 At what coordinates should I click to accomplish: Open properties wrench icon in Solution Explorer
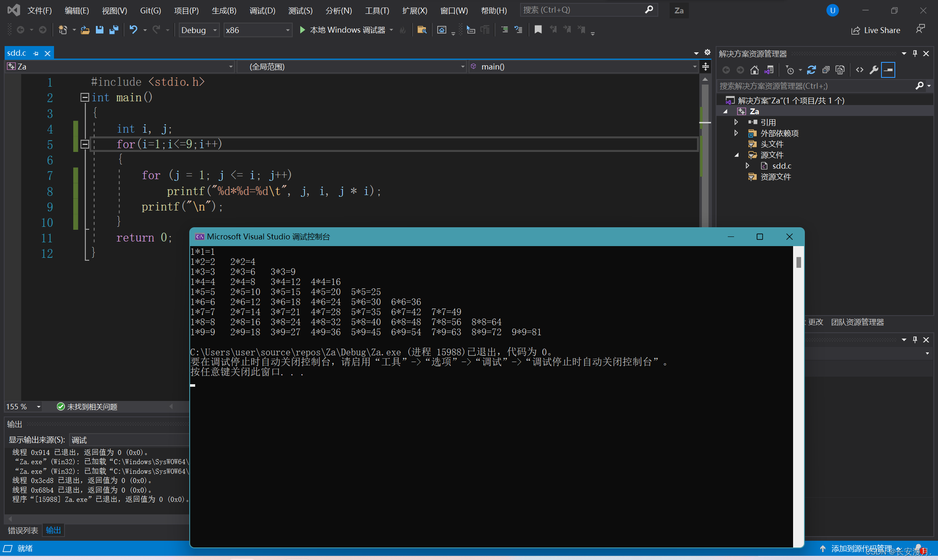click(x=874, y=70)
